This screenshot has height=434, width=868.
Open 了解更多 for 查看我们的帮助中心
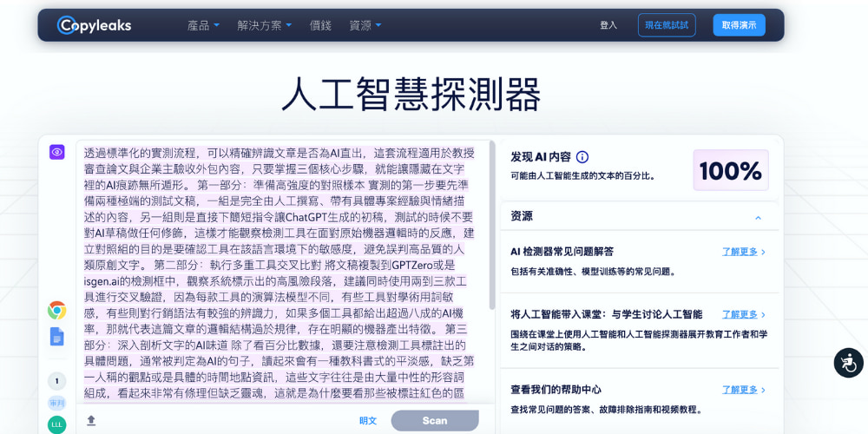744,390
